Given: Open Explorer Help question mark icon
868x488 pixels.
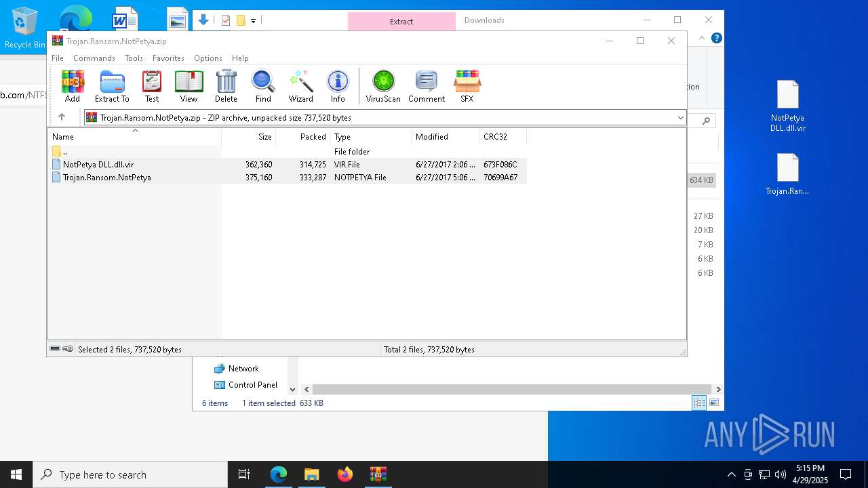Looking at the screenshot, I should (716, 38).
